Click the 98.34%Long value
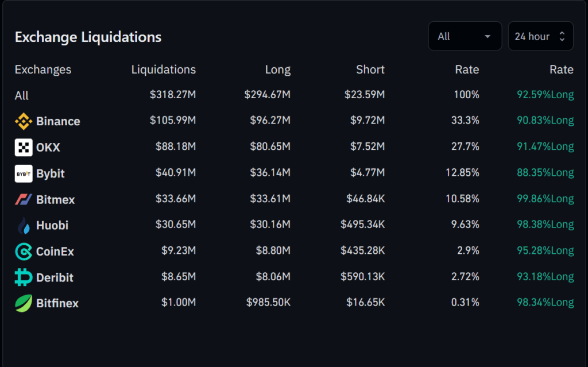Screen dimensions: 588x367 tap(546, 302)
